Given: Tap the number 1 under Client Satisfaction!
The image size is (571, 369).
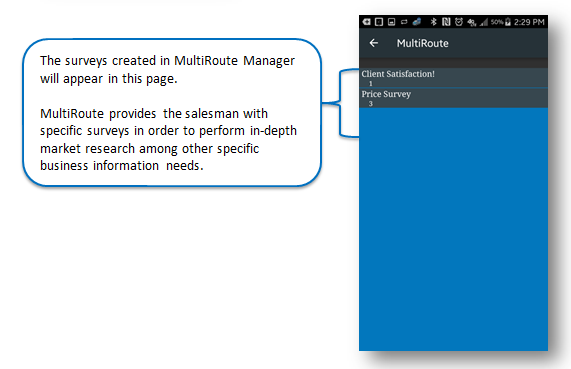Looking at the screenshot, I should pos(371,83).
